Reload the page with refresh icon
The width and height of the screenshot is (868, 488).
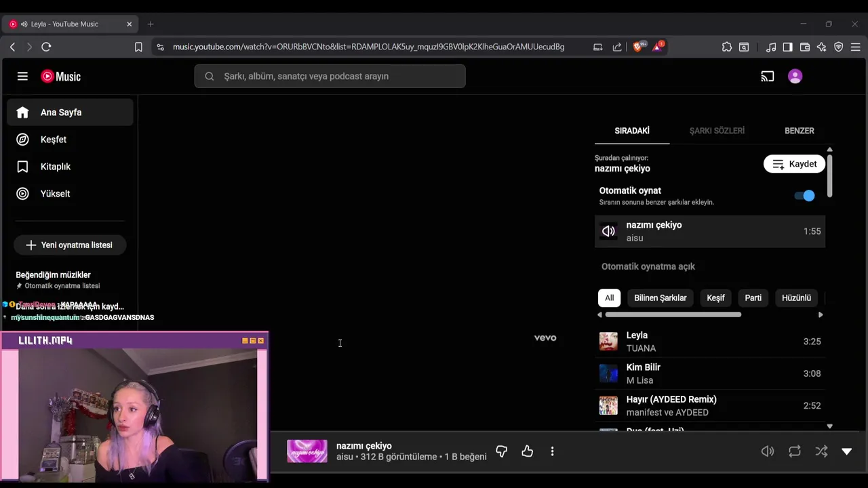coord(46,47)
